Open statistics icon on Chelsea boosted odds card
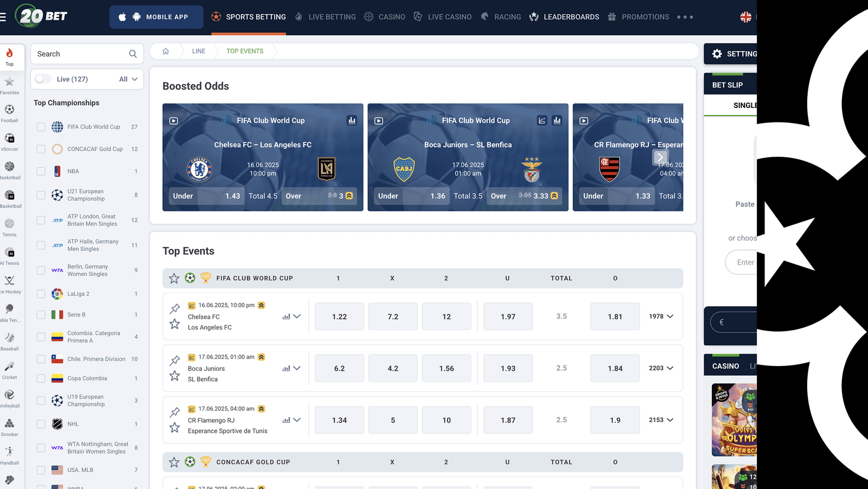The image size is (868, 489). tap(352, 120)
